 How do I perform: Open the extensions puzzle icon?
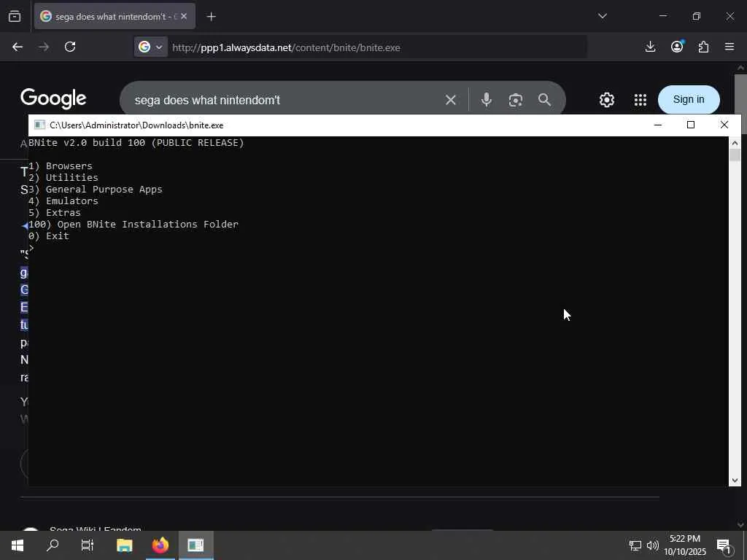point(704,47)
